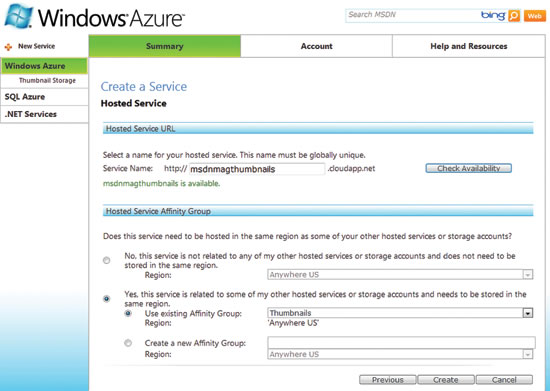
Task: Switch to the Account tab
Action: 316,46
